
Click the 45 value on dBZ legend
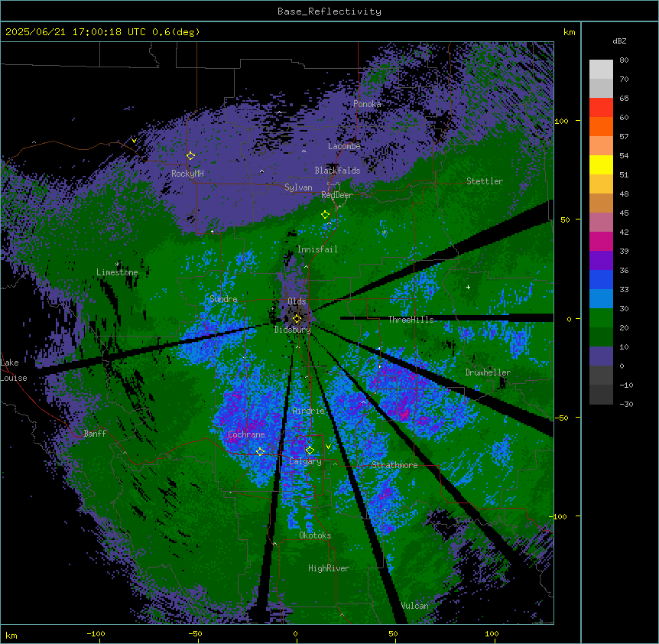point(624,213)
